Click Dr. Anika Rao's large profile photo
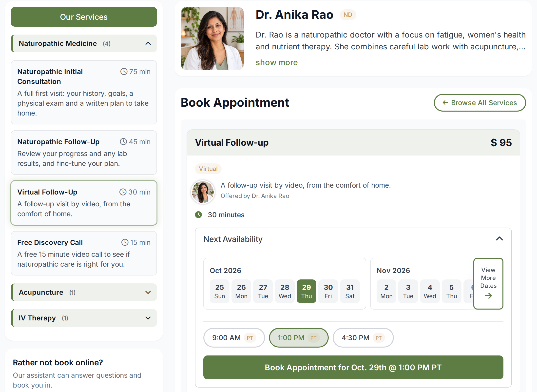The image size is (537, 392). [212, 39]
